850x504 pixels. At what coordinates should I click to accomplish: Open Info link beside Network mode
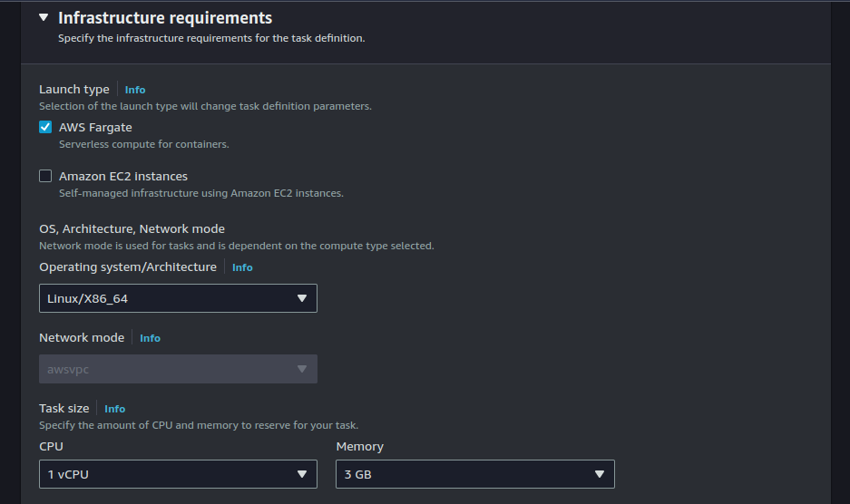click(x=150, y=338)
